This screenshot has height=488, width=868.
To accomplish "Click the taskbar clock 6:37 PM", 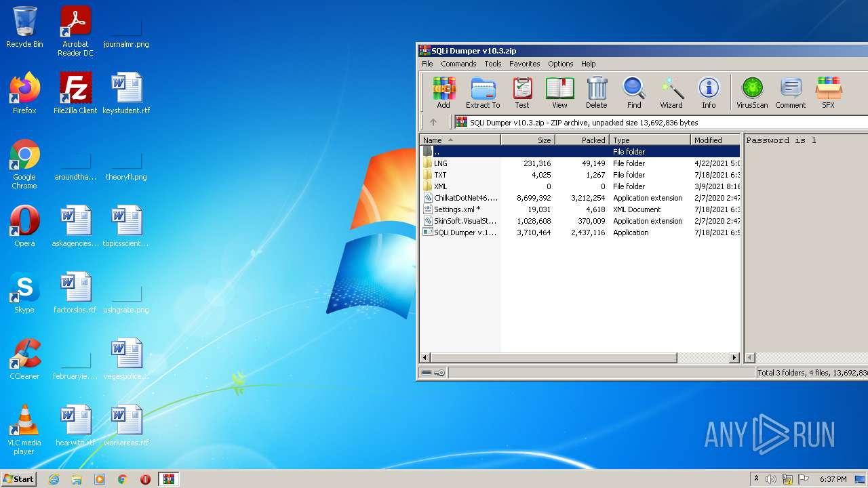I will click(x=833, y=479).
